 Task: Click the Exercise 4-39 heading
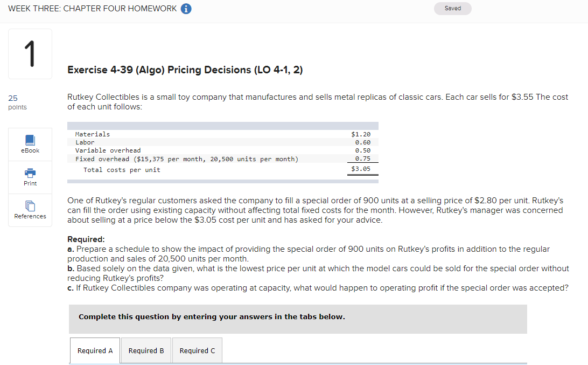pyautogui.click(x=185, y=70)
